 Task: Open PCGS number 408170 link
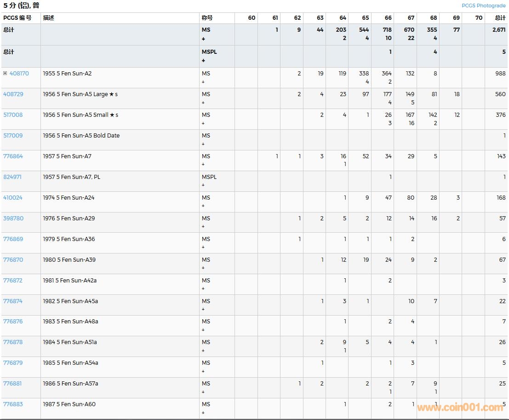coord(19,74)
